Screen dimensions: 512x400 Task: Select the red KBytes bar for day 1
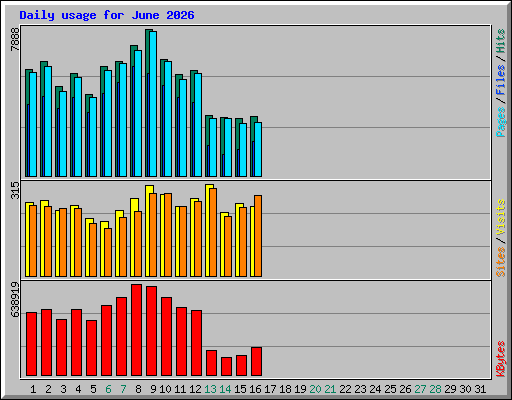[32, 344]
